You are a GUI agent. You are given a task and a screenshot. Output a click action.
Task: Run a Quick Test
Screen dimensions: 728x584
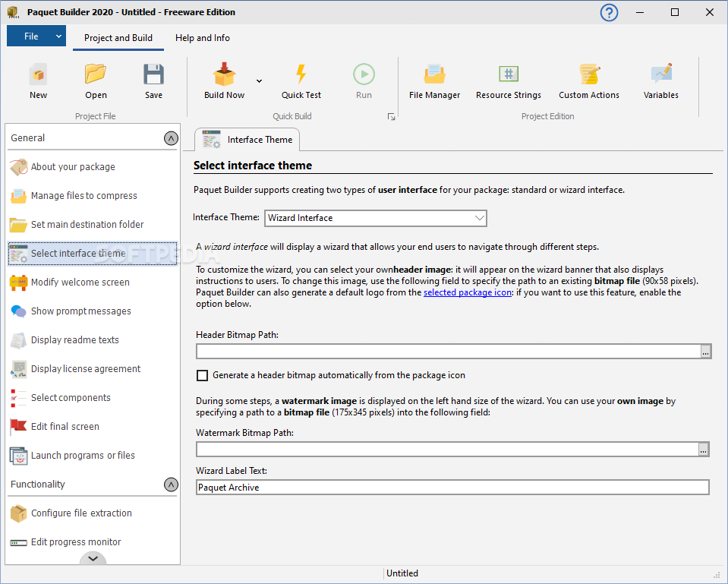pyautogui.click(x=301, y=80)
